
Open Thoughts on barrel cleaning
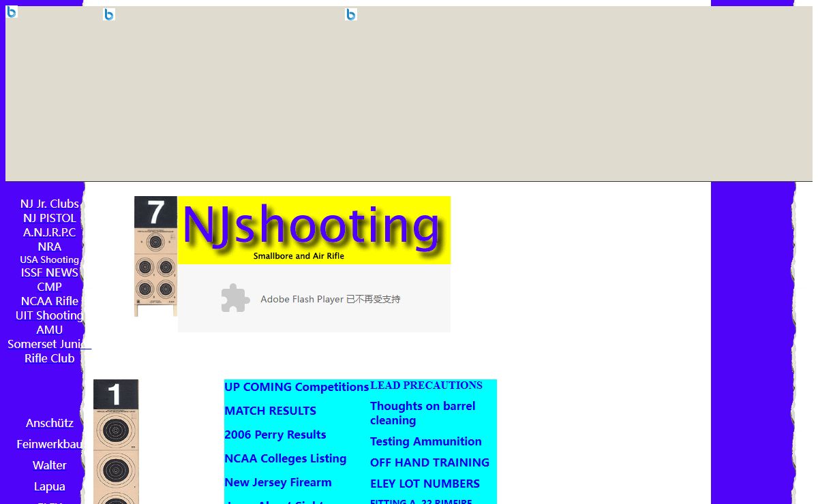(x=423, y=413)
